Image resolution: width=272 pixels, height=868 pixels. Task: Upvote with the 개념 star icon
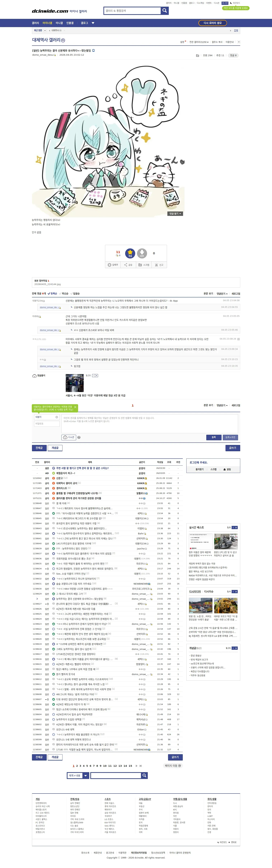(130, 253)
